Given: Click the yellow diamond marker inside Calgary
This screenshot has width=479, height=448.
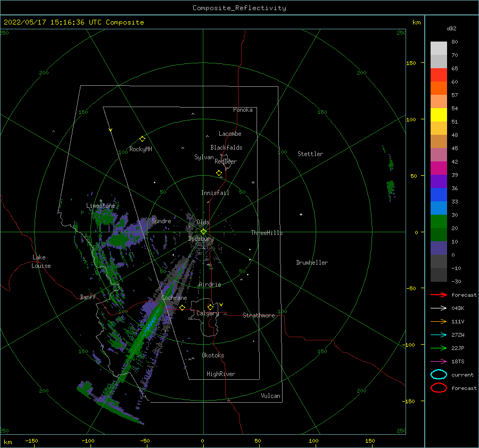Looking at the screenshot, I should (210, 307).
